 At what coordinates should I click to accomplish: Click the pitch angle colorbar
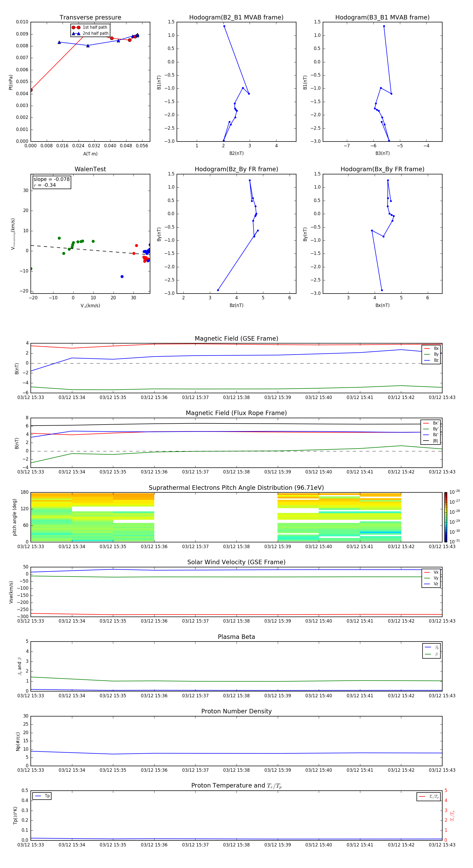coord(446,517)
